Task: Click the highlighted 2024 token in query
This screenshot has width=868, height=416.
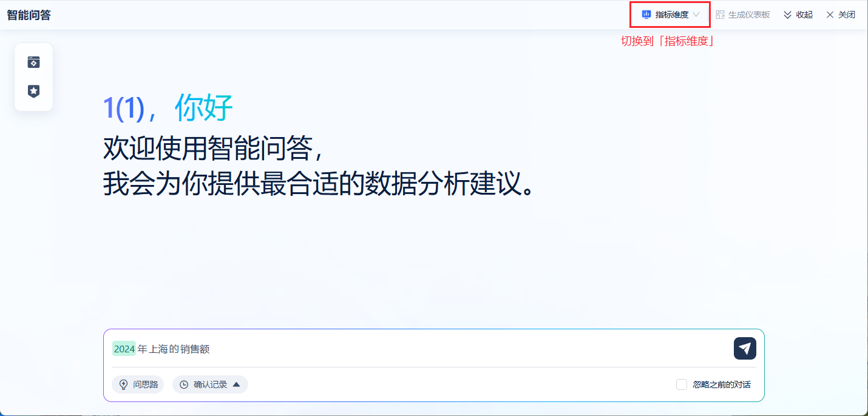Action: point(124,349)
